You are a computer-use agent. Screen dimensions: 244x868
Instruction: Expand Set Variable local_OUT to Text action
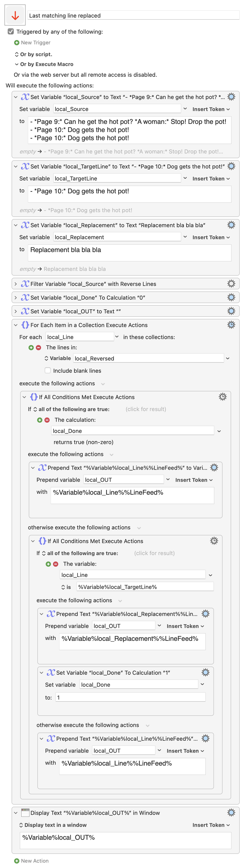pos(15,311)
